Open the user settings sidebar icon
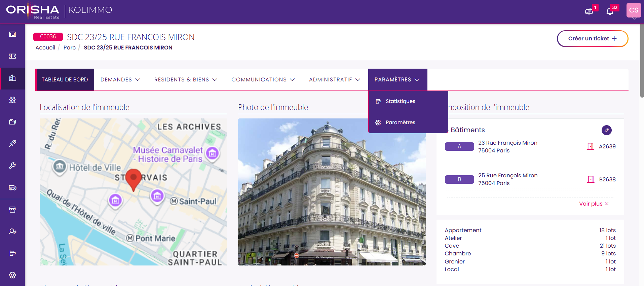Image resolution: width=644 pixels, height=286 pixels. pos(12,231)
